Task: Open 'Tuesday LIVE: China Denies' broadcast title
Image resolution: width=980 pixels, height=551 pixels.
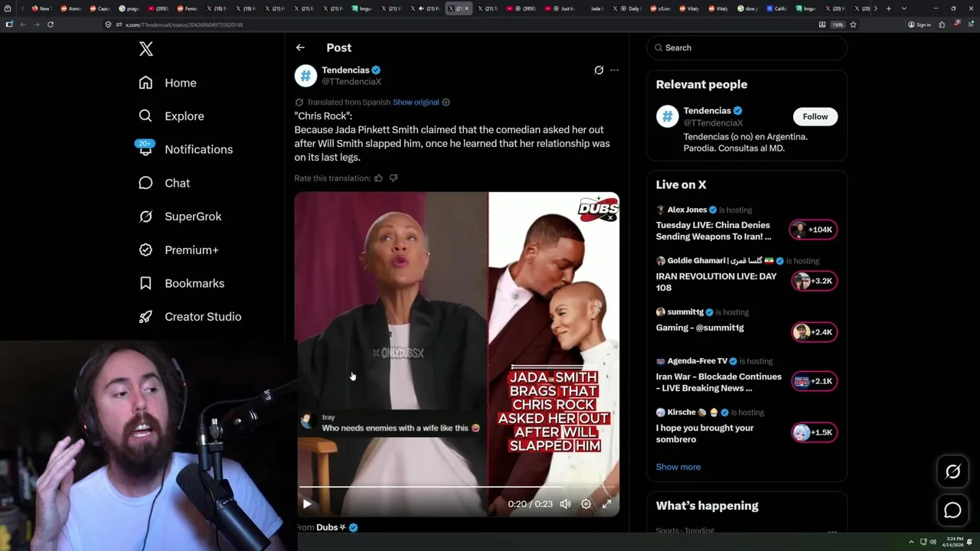Action: (x=714, y=231)
